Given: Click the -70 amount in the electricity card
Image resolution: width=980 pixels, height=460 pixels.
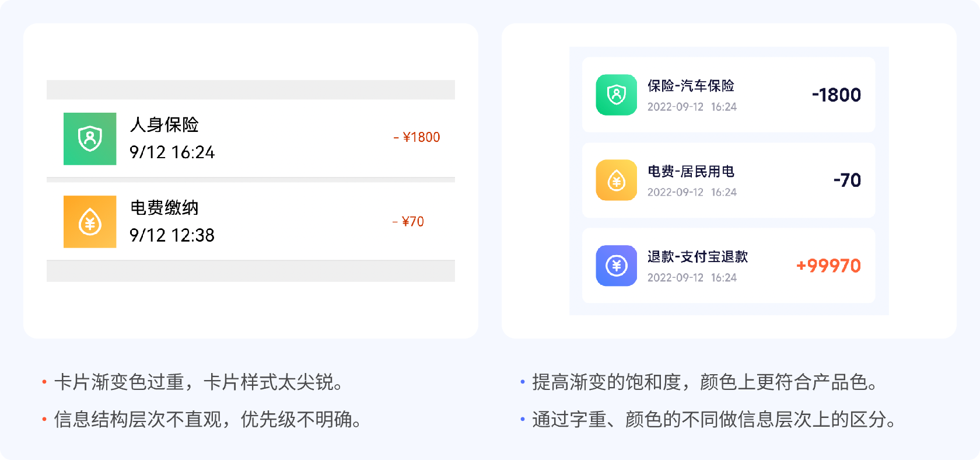Looking at the screenshot, I should (847, 180).
